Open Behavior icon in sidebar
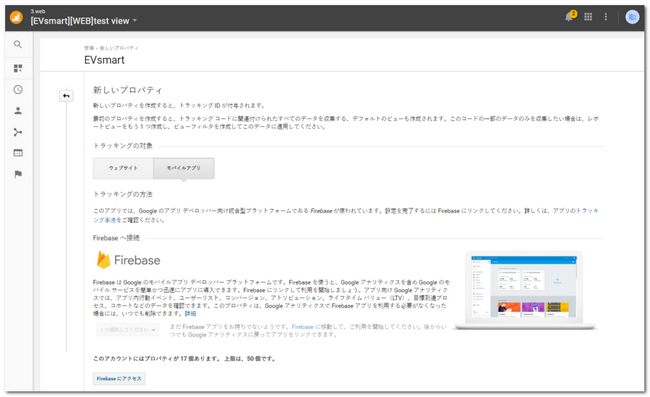650x397 pixels. [x=18, y=153]
